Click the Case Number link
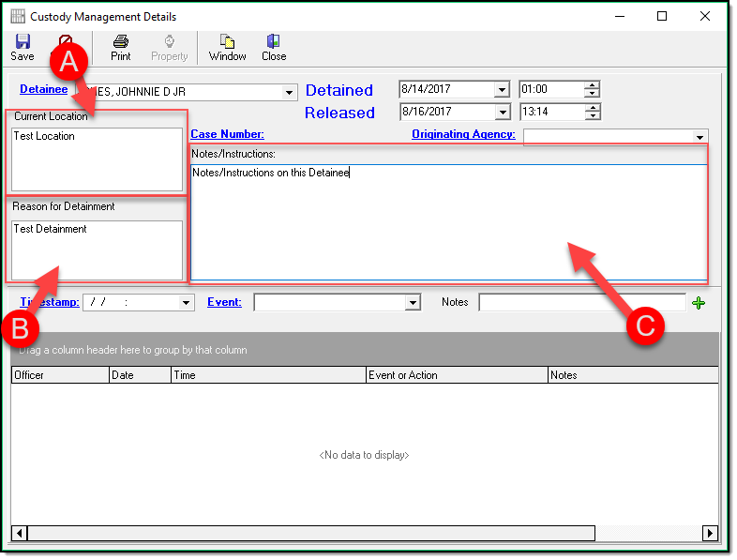This screenshot has width=737, height=560. click(x=227, y=134)
